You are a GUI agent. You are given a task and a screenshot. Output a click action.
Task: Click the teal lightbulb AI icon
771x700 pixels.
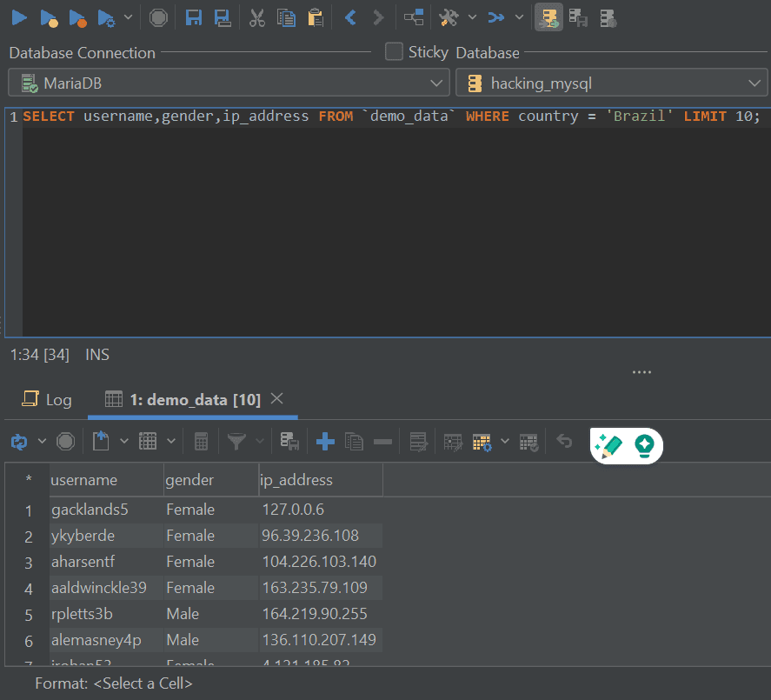click(x=644, y=446)
